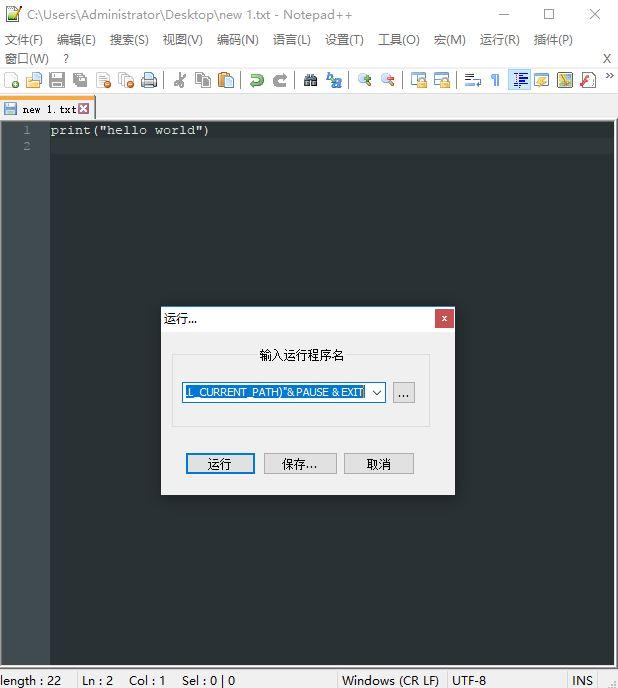Create a new document with the New toolbar icon

[x=11, y=80]
